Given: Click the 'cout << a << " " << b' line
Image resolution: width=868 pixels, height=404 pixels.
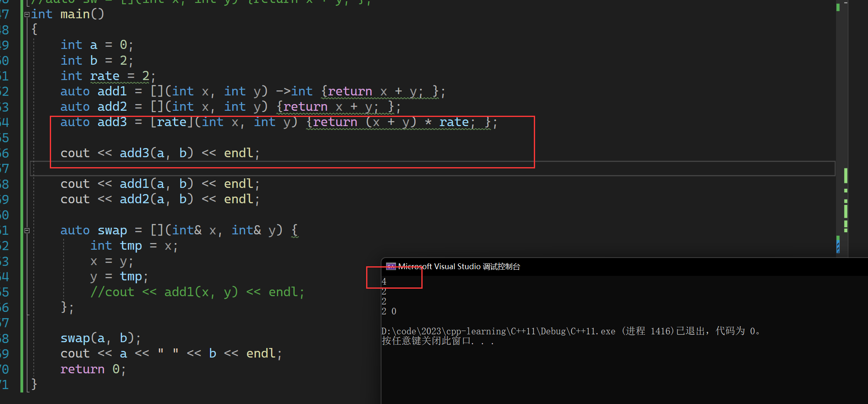Looking at the screenshot, I should [171, 354].
